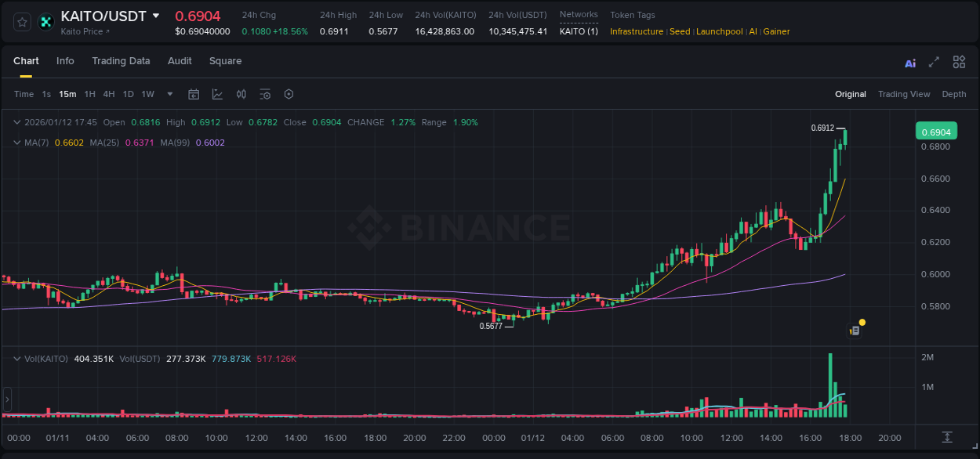Image resolution: width=980 pixels, height=459 pixels.
Task: Open the extra timeframes dropdown after 1W
Action: tap(169, 94)
